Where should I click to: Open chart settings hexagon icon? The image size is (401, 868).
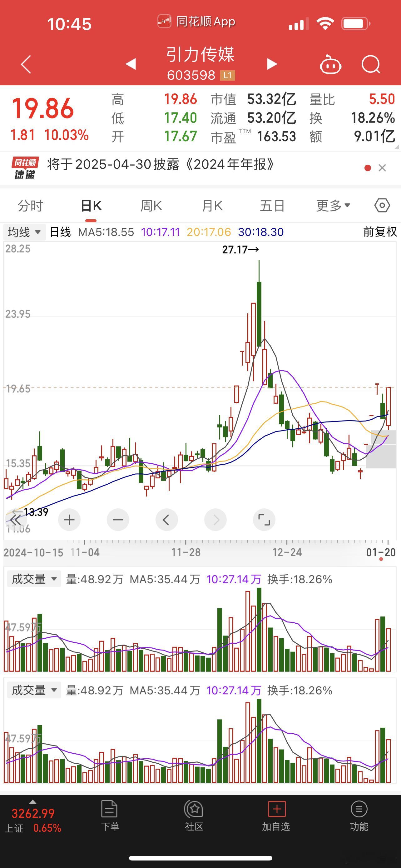pyautogui.click(x=382, y=205)
